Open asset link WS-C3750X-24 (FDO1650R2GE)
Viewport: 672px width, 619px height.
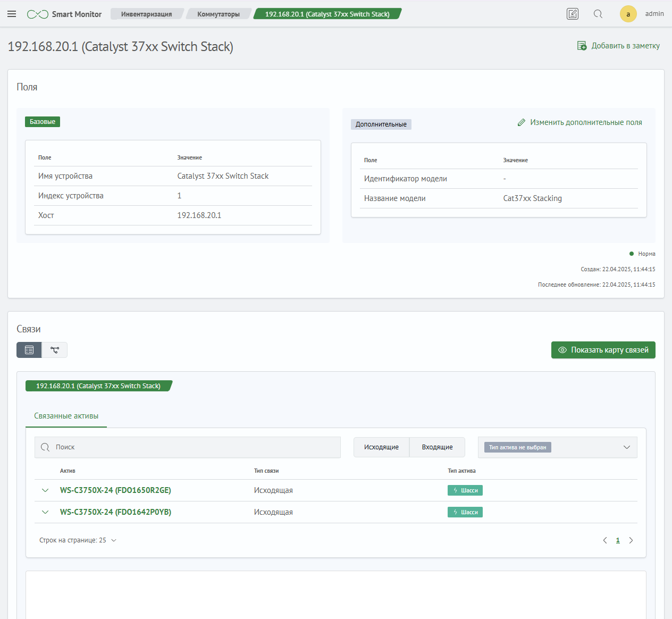115,490
